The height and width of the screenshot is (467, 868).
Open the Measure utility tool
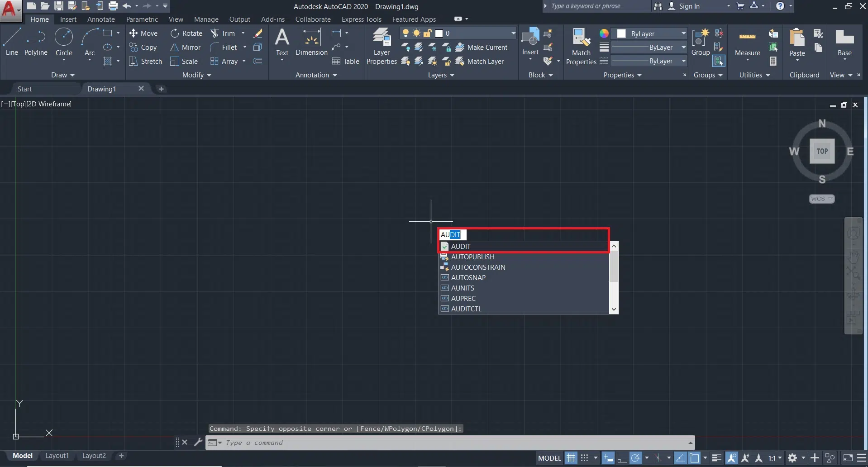click(747, 43)
